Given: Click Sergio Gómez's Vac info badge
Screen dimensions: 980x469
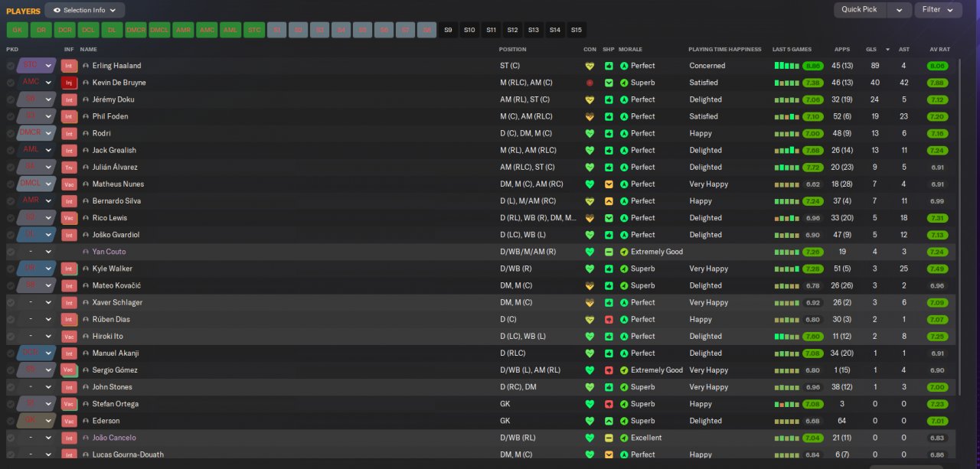Looking at the screenshot, I should [x=69, y=370].
